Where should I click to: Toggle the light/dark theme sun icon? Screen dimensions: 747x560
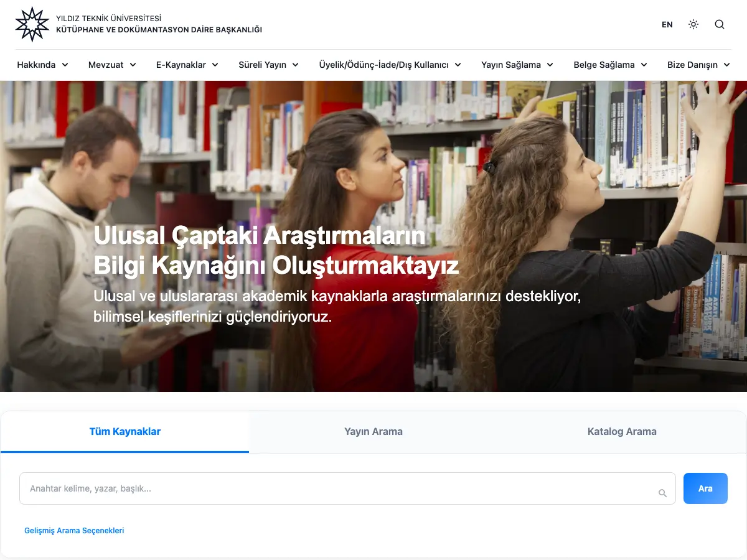pos(693,24)
